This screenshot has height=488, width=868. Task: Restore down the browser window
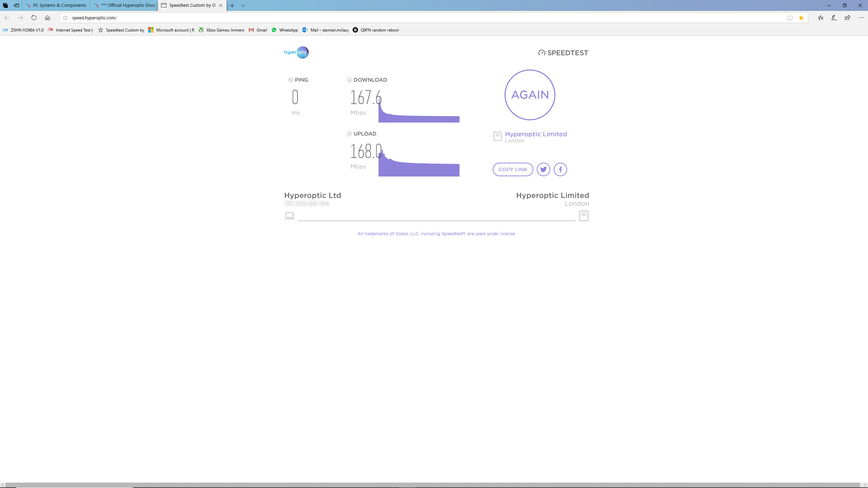845,5
